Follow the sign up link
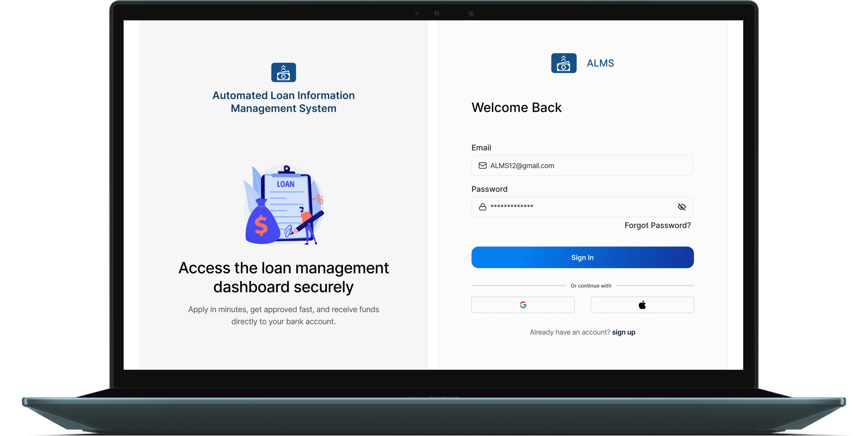This screenshot has height=436, width=868. point(623,332)
